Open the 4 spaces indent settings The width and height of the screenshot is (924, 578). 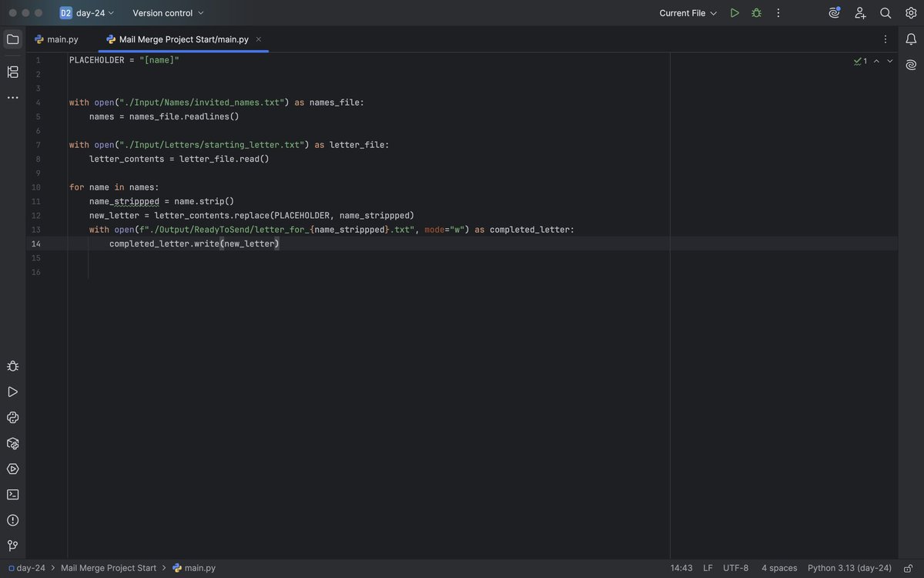tap(779, 568)
